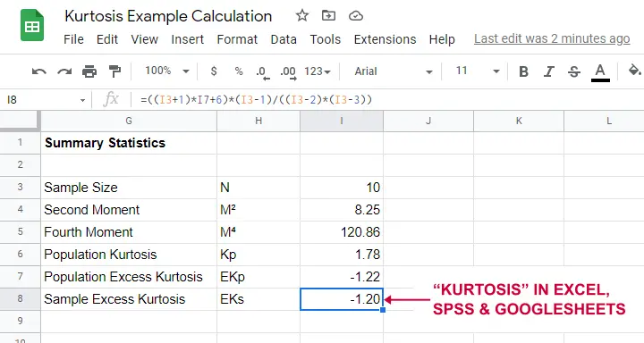Screen dimensions: 644x343
Task: Select the Paint format roller icon
Action: (x=114, y=71)
